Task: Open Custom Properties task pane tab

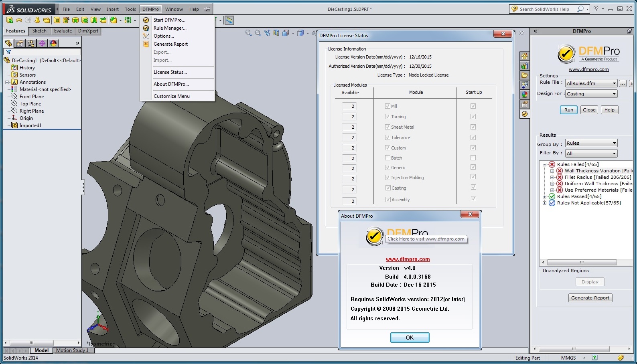Action: point(524,104)
